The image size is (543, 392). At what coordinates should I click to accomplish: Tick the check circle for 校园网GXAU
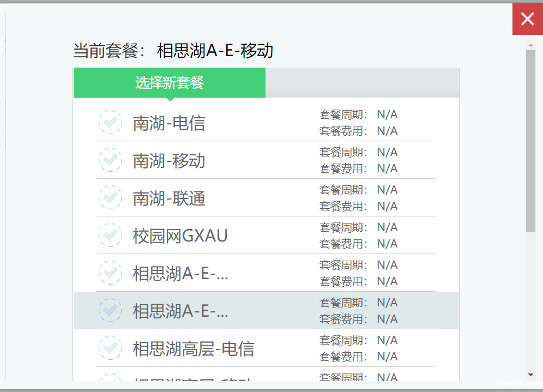click(110, 235)
